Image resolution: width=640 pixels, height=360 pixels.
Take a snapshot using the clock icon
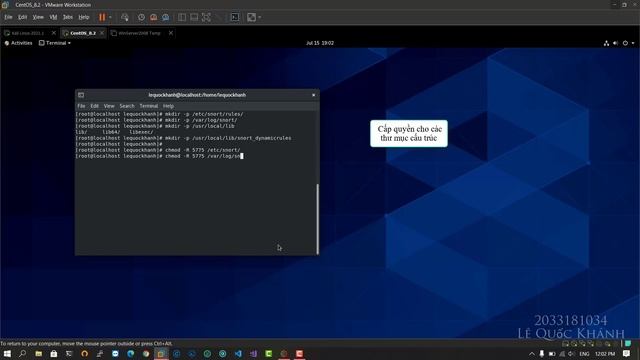tap(141, 17)
